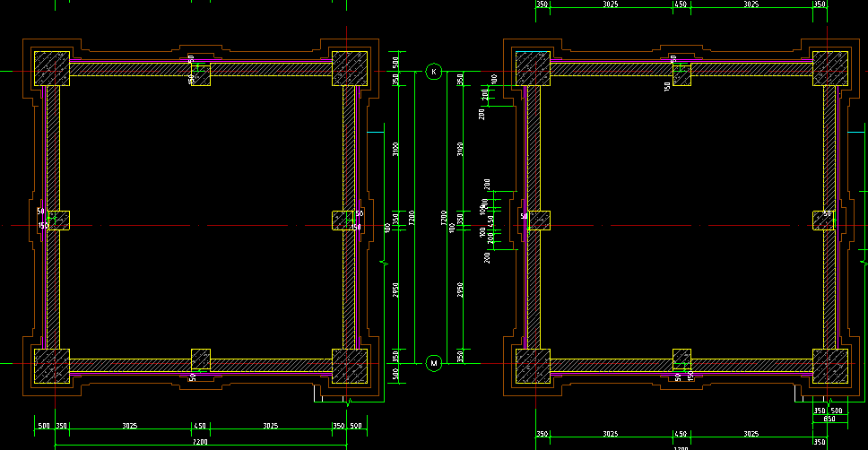Select left-middle wall column of the left plan
The image size is (868, 450).
tap(58, 221)
